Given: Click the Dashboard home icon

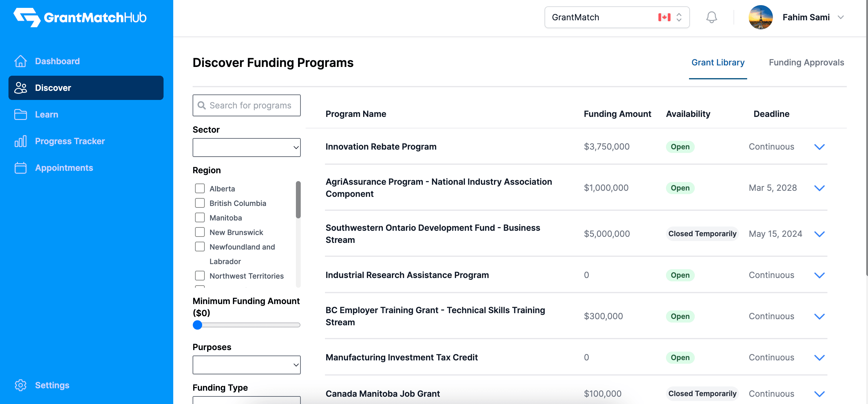Looking at the screenshot, I should tap(21, 61).
